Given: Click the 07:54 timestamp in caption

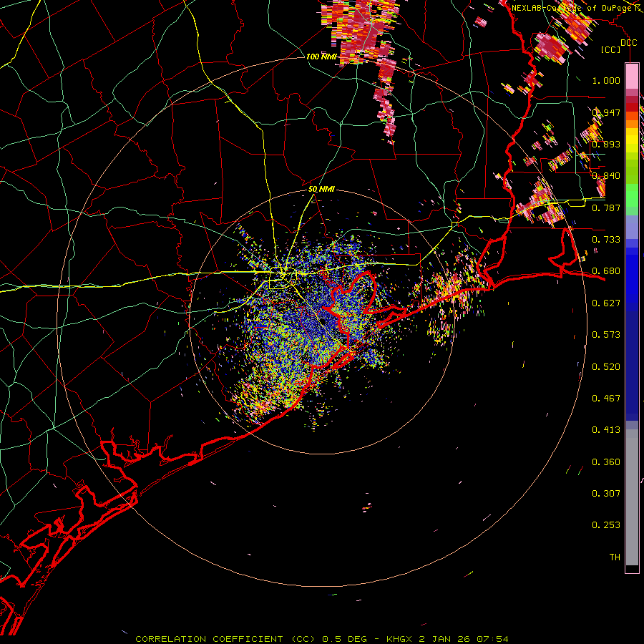Looking at the screenshot, I should tap(492, 639).
